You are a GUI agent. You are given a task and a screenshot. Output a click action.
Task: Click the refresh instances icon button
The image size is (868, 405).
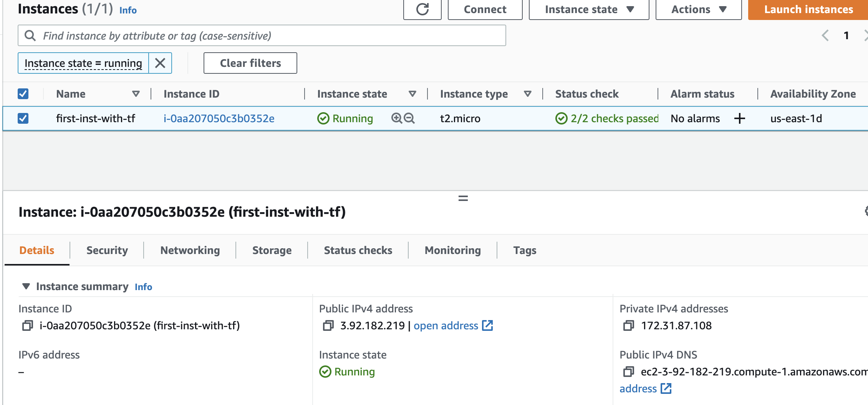[x=422, y=9]
